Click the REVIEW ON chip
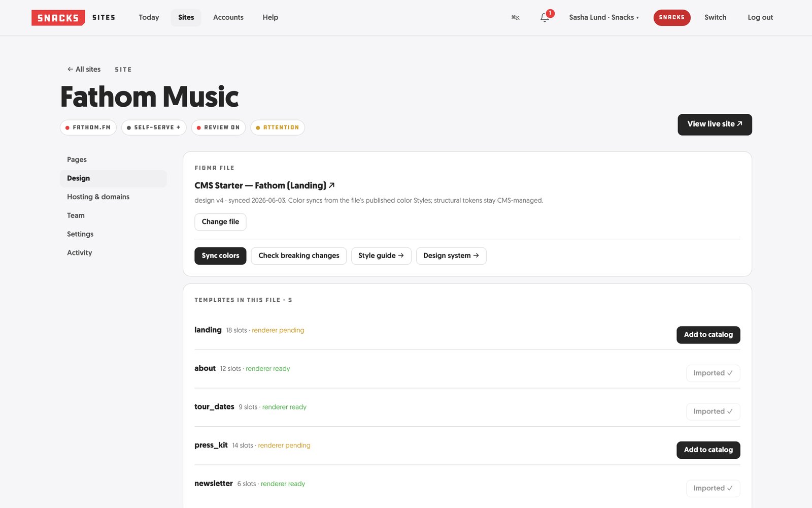 coord(218,128)
